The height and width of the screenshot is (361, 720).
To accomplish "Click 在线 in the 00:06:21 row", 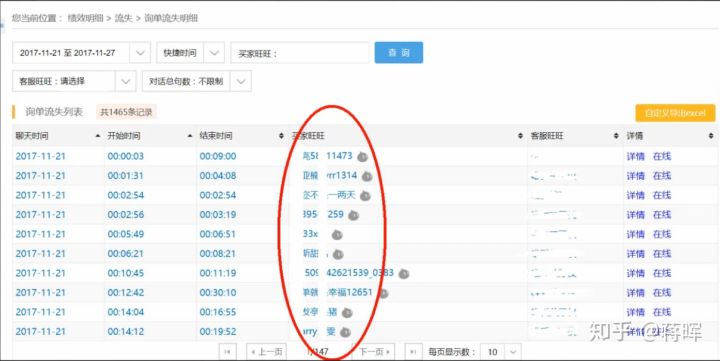I will 662,254.
